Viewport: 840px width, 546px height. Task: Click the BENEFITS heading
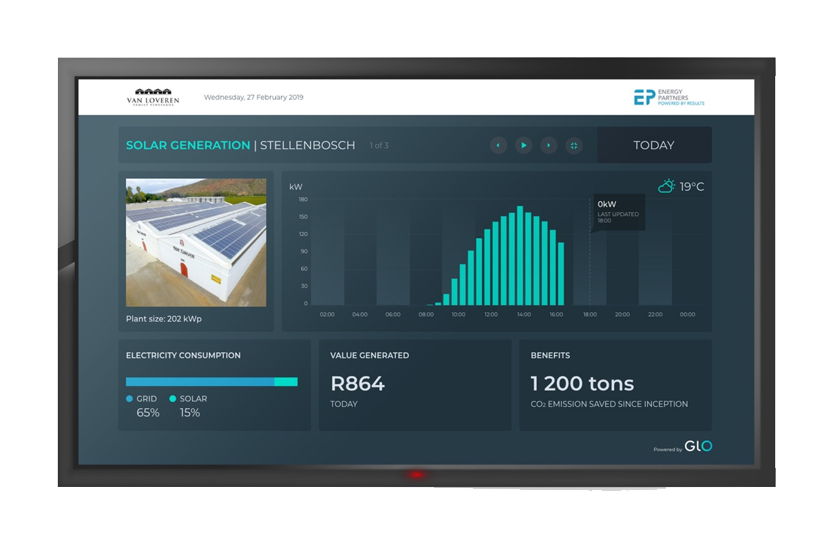click(x=550, y=355)
